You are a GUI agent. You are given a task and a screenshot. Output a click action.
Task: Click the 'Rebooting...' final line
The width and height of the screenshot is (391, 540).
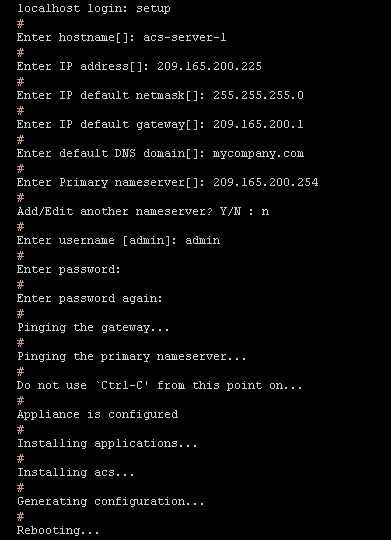tap(58, 530)
